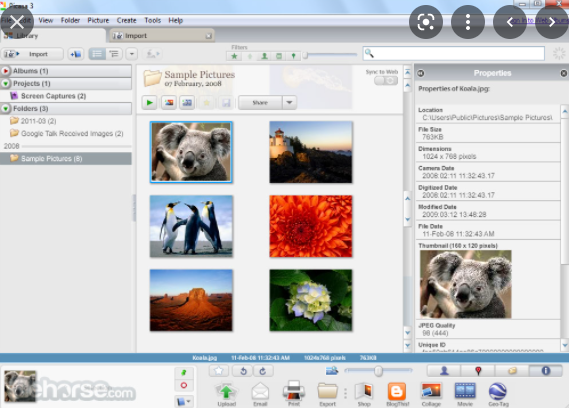This screenshot has width=569, height=408.
Task: Click the image search camera overlay icon
Action: click(x=426, y=22)
